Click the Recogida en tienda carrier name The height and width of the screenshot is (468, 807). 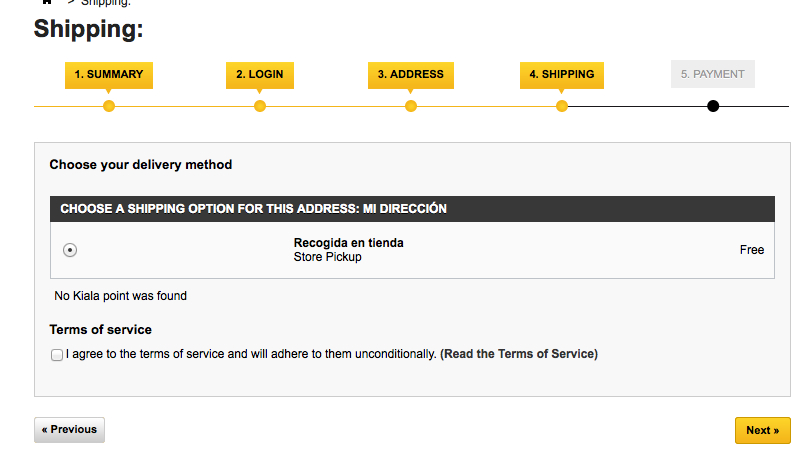(x=348, y=243)
